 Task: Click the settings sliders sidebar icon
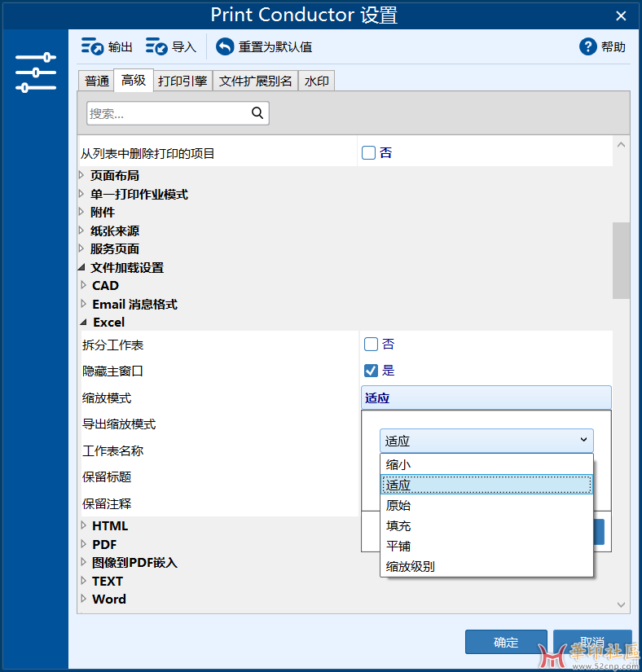(x=36, y=72)
